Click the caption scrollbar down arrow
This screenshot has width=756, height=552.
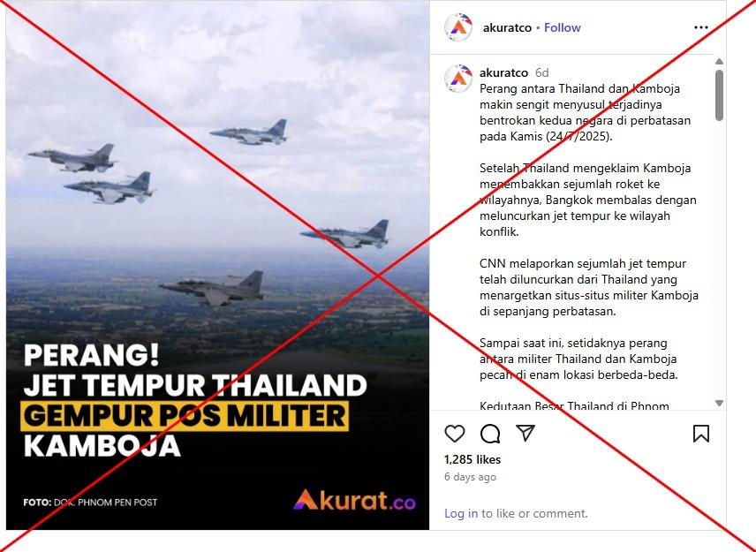click(720, 403)
